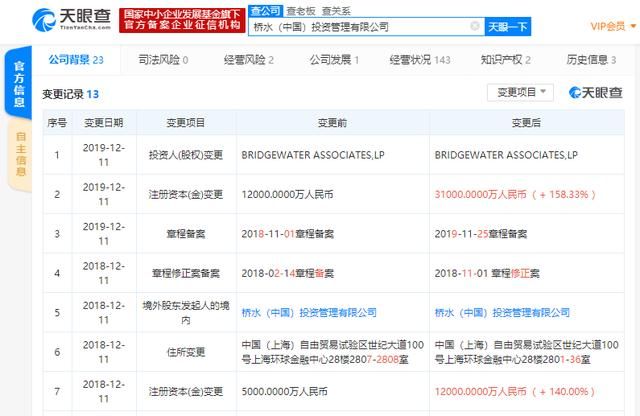Expand the 变更项目 filter dropdown
The width and height of the screenshot is (640, 416).
tap(520, 92)
